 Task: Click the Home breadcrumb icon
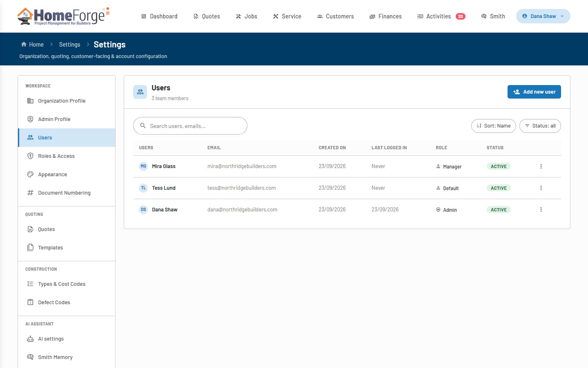[24, 44]
